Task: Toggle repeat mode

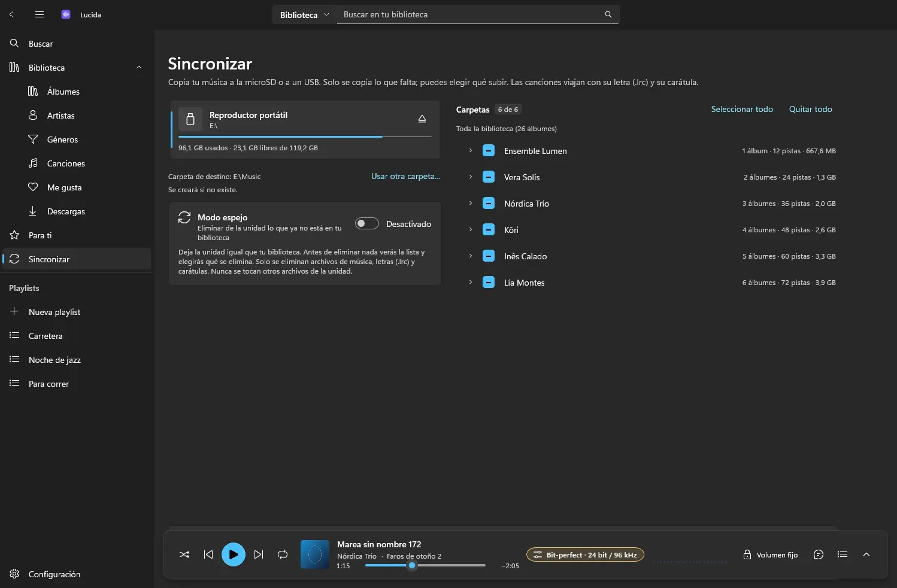Action: point(283,554)
